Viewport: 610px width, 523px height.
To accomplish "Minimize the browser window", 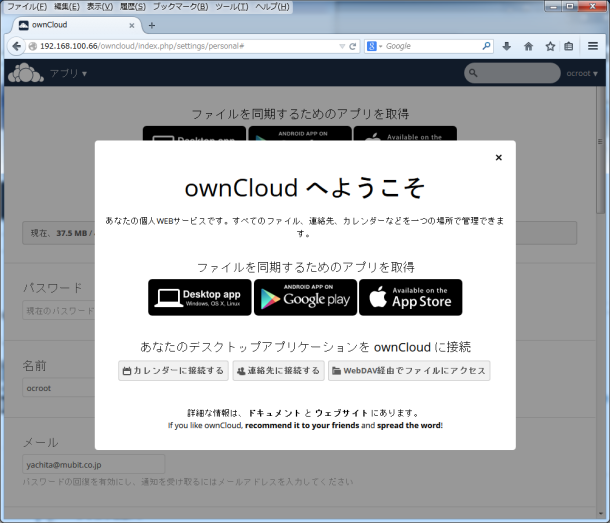I will (x=554, y=6).
